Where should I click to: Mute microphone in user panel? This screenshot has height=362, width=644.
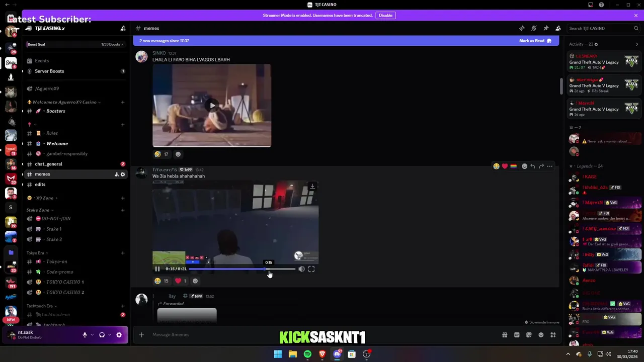(x=85, y=335)
